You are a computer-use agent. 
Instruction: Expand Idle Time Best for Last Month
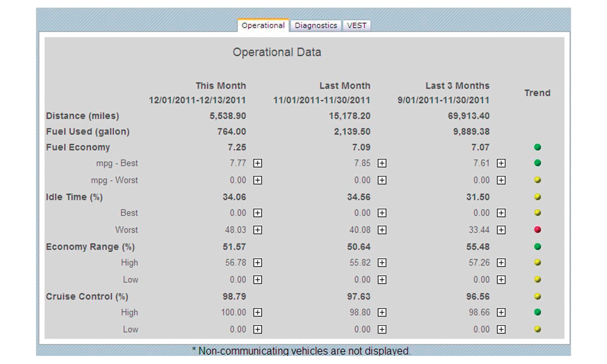tap(382, 213)
